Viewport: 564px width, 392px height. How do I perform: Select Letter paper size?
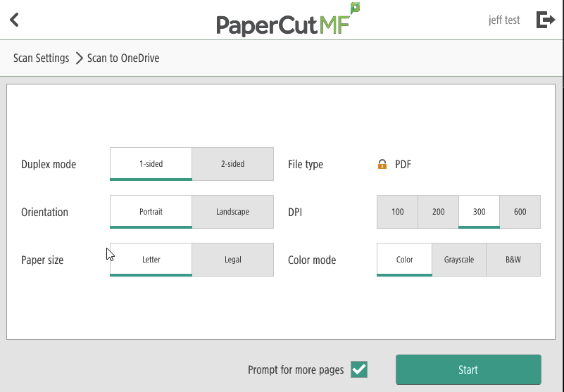[151, 260]
